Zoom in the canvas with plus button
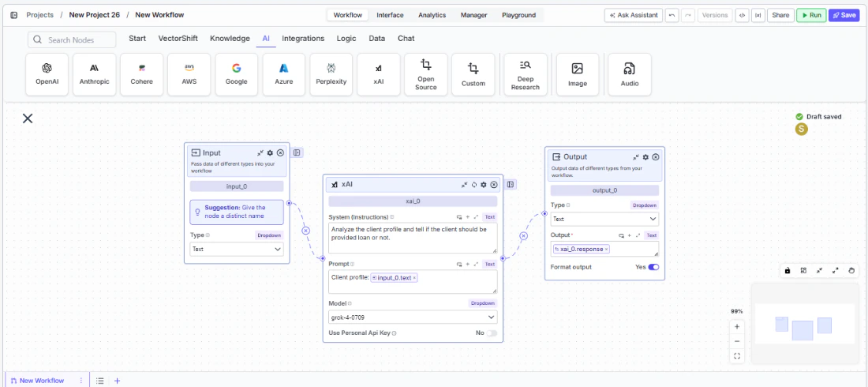This screenshot has height=387, width=868. pos(737,326)
